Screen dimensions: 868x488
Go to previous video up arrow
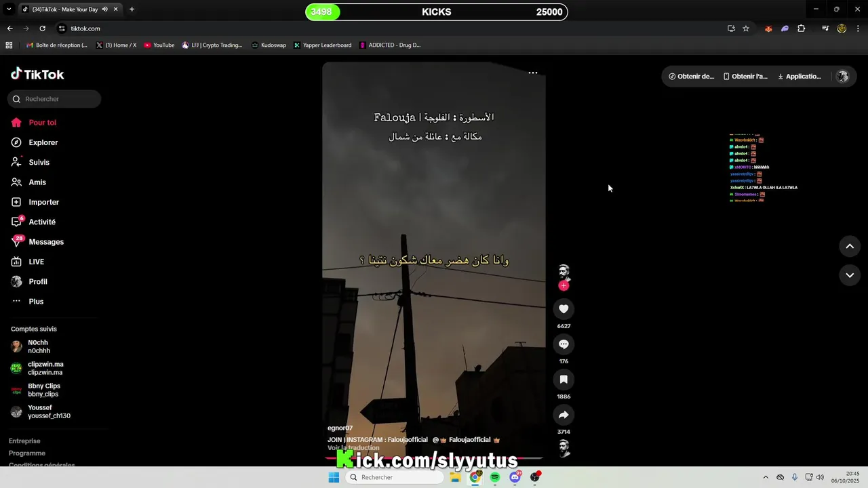click(850, 247)
